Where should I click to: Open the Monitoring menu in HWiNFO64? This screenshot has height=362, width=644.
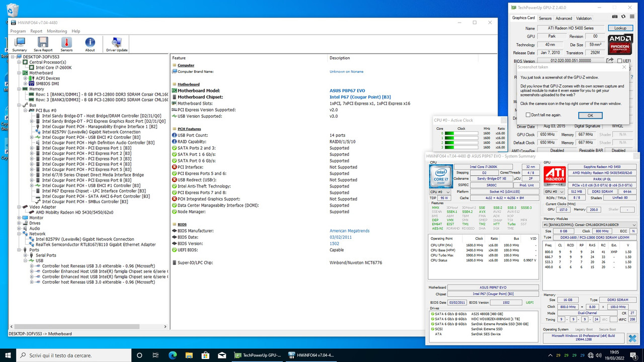[x=57, y=31]
